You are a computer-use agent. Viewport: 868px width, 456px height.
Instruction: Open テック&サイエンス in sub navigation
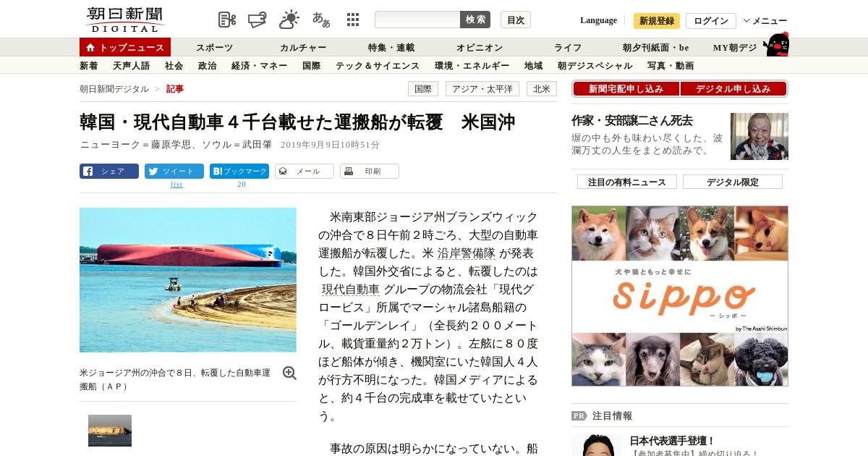click(x=378, y=66)
